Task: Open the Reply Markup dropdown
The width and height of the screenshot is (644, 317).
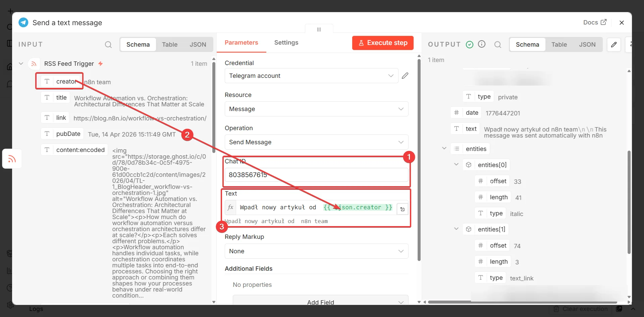Action: pos(316,251)
